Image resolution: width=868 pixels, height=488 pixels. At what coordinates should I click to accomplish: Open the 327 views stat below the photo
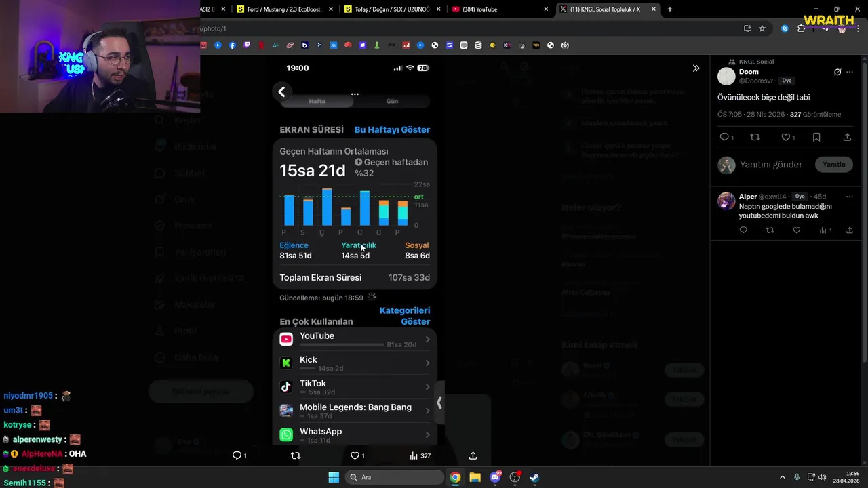[x=420, y=455]
